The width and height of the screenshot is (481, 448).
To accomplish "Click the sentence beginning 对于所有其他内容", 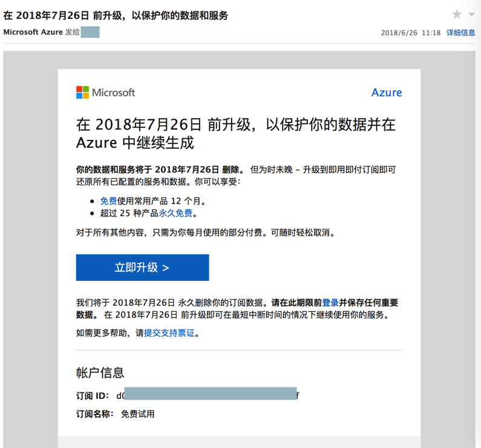I will click(x=206, y=232).
